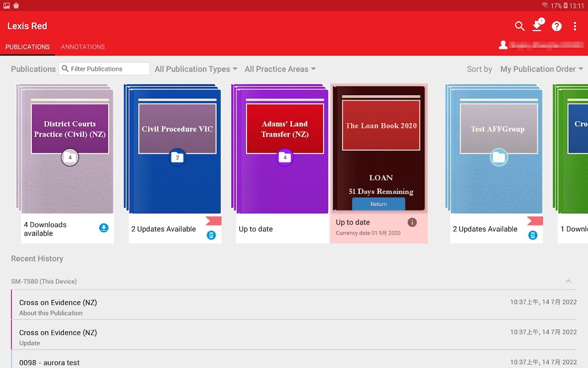Tap 2 Updates Available under Test AFFGroup
Image resolution: width=588 pixels, height=368 pixels.
pyautogui.click(x=485, y=229)
